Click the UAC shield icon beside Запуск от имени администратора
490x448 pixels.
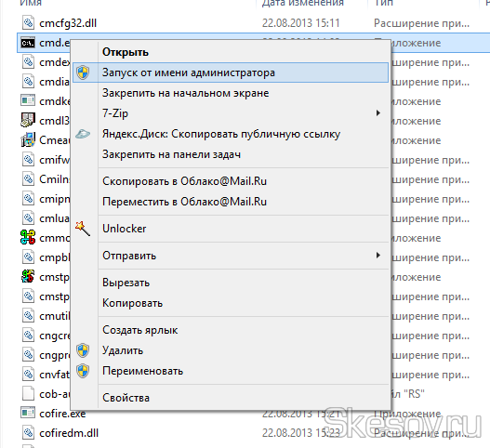point(83,72)
